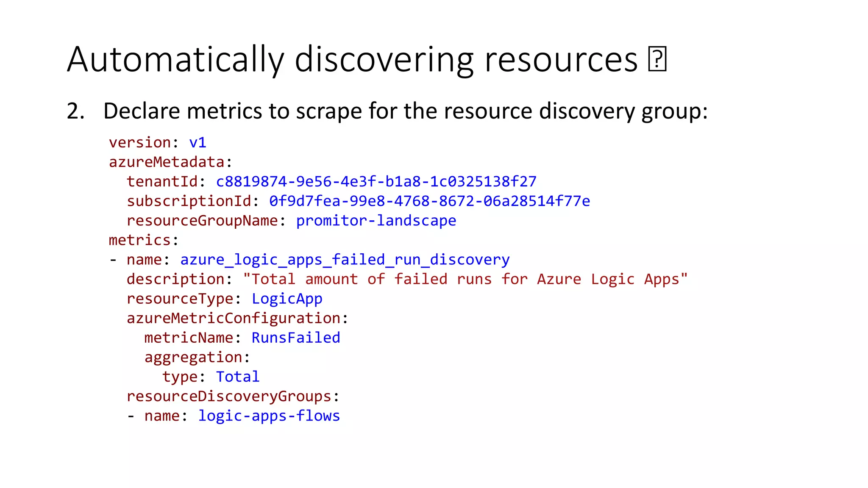Click the 'type' key under aggregation
The image size is (868, 488).
[x=180, y=377]
